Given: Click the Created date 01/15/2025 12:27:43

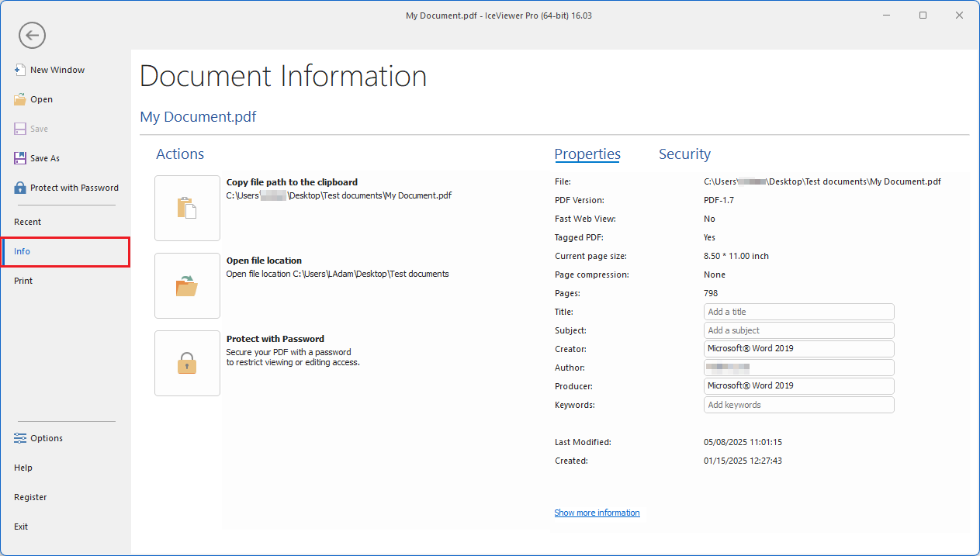Looking at the screenshot, I should click(743, 461).
